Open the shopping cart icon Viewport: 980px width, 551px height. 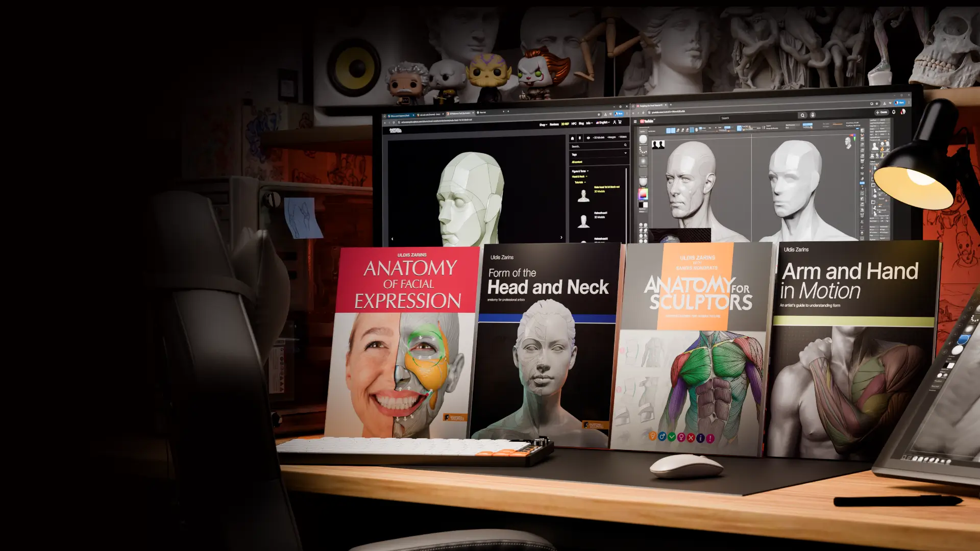(620, 122)
